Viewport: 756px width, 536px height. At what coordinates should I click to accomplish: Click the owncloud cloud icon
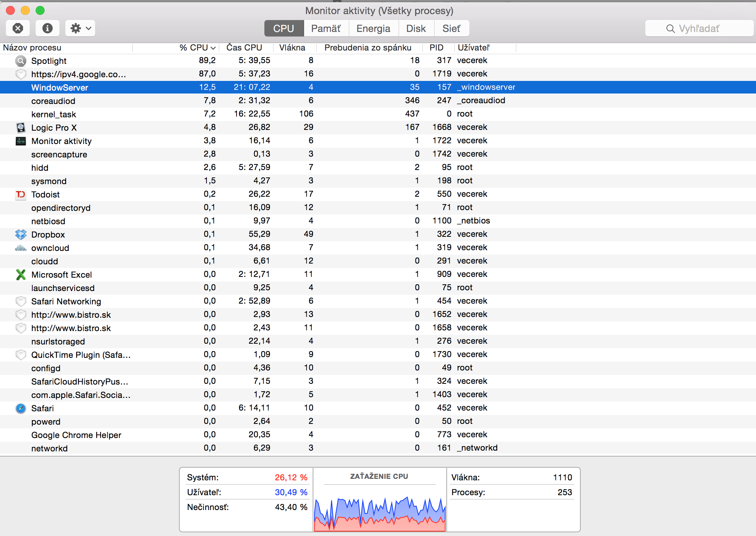(x=21, y=248)
